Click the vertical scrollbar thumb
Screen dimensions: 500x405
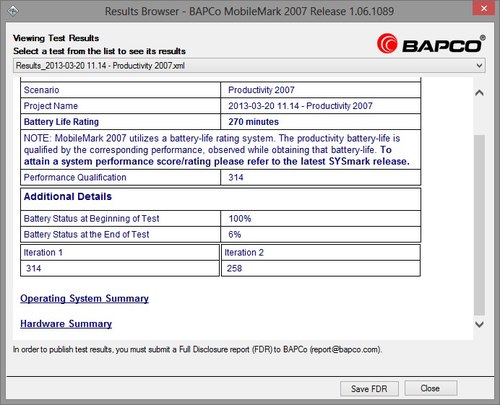coord(479,225)
